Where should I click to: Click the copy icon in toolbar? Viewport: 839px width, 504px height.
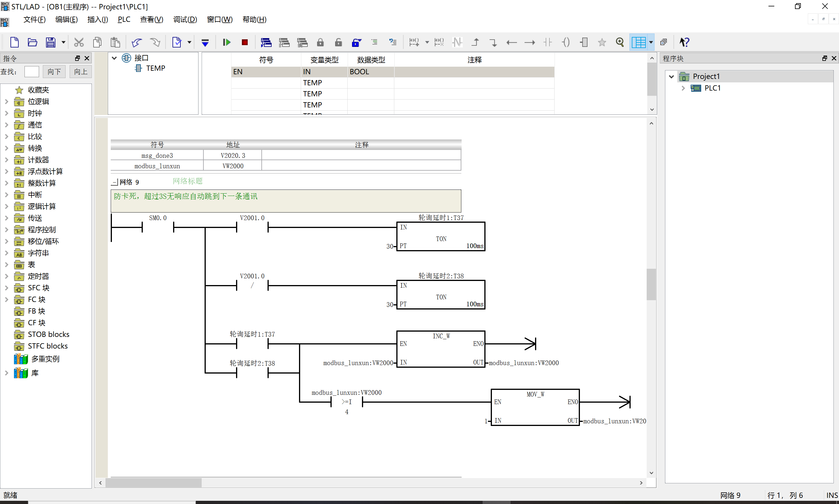97,42
